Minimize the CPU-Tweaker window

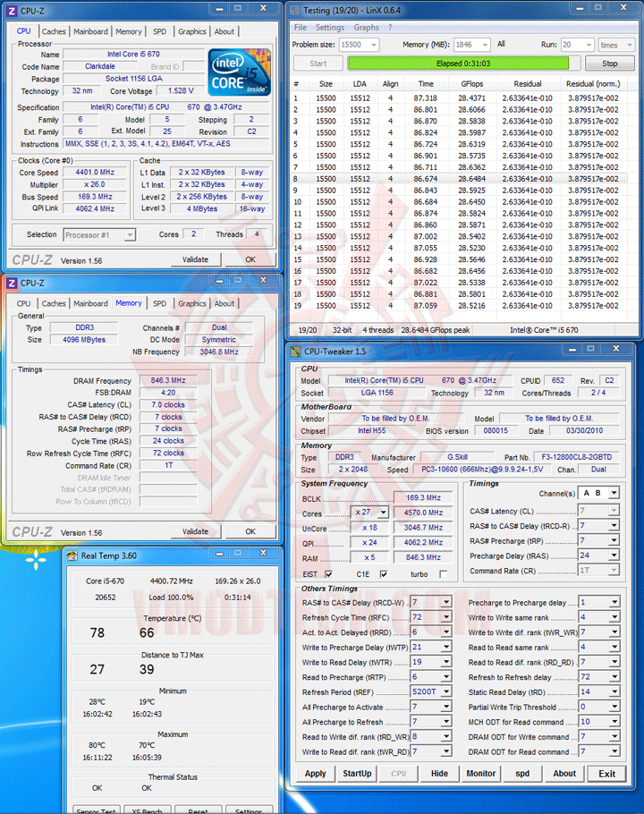572,350
